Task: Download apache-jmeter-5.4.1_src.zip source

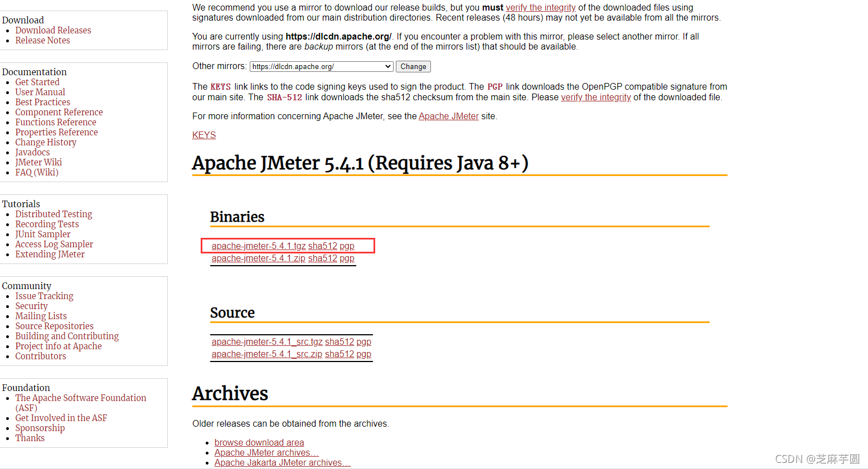Action: [267, 354]
